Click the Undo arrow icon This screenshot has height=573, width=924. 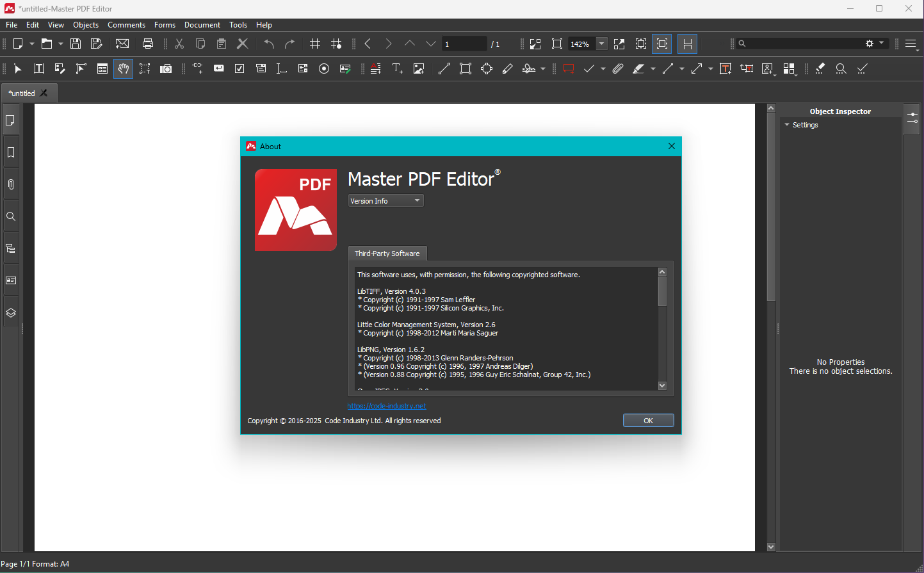pos(269,44)
